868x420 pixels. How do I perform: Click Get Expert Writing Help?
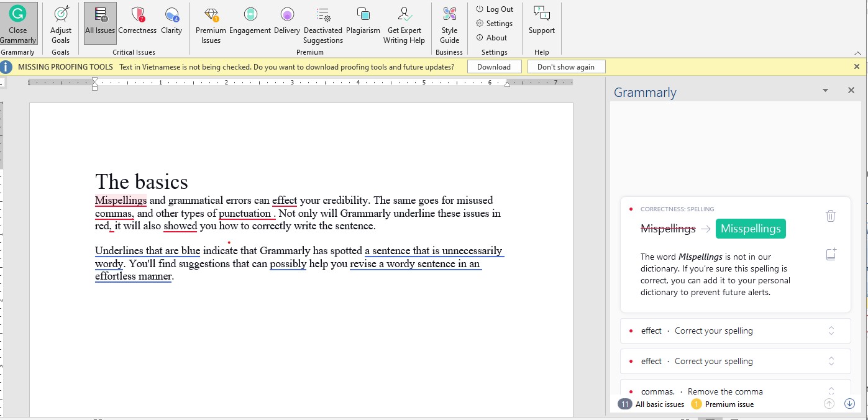pyautogui.click(x=404, y=24)
